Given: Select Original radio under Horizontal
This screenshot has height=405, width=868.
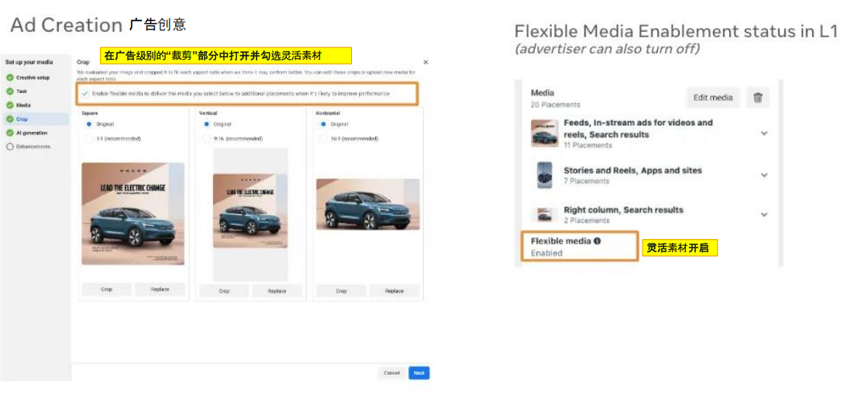Looking at the screenshot, I should (324, 125).
